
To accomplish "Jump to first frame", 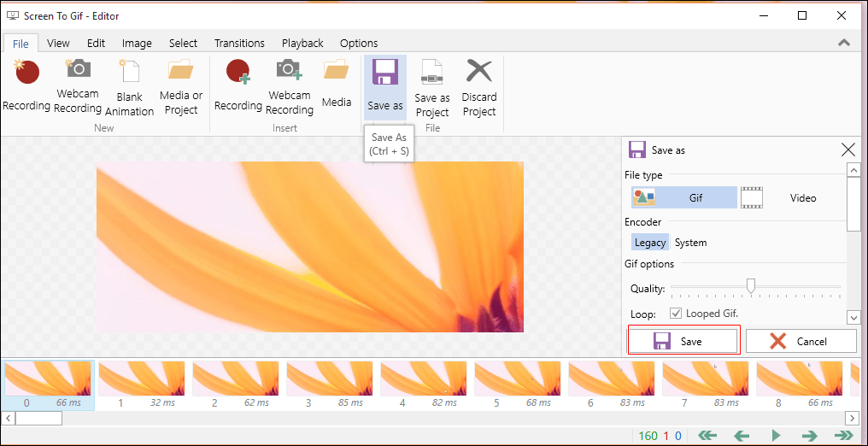I will 708,436.
